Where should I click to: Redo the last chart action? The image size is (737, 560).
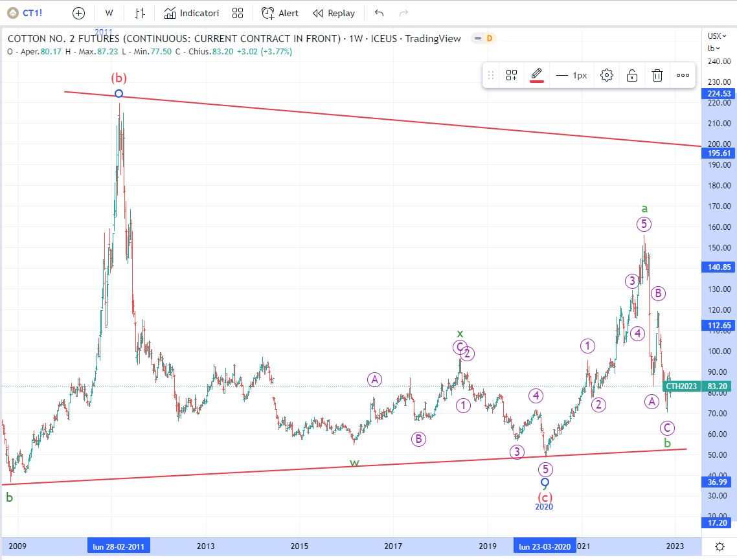[403, 13]
